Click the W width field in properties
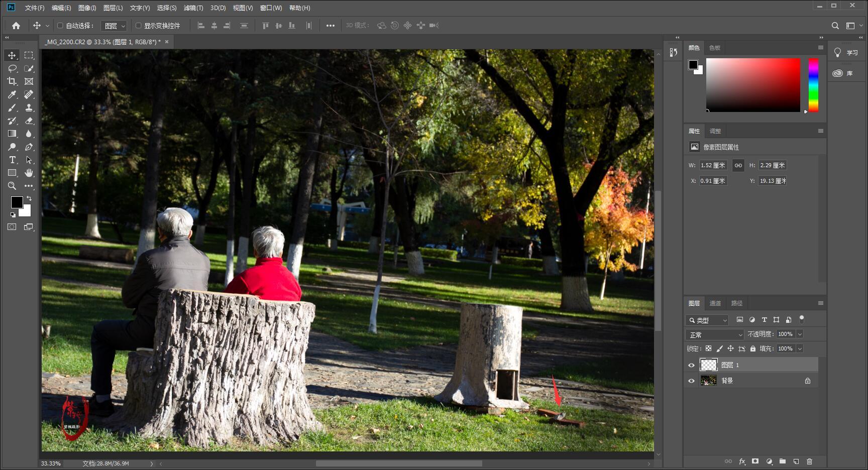 pos(713,165)
